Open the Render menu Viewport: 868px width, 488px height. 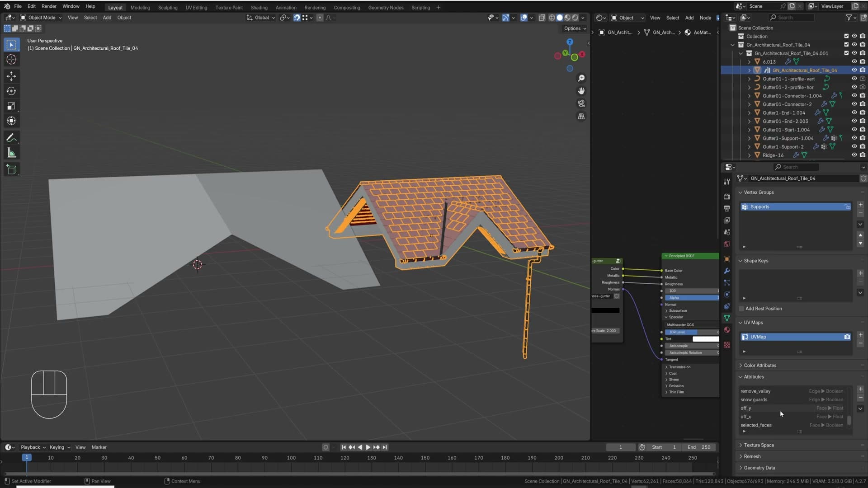[x=49, y=6]
